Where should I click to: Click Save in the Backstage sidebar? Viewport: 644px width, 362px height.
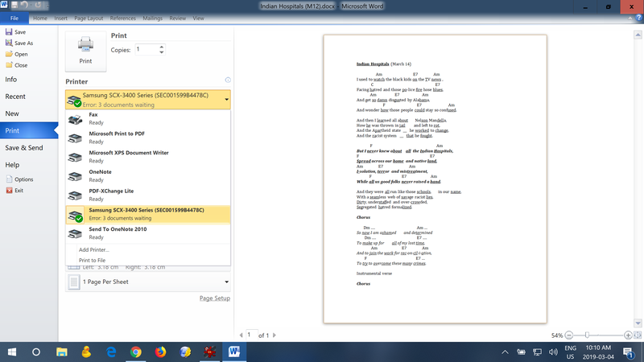tap(15, 32)
